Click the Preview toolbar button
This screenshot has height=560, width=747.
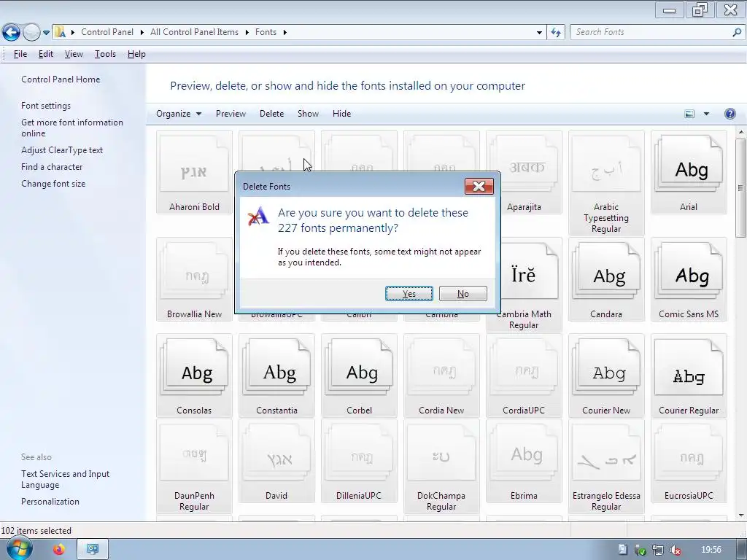point(231,113)
